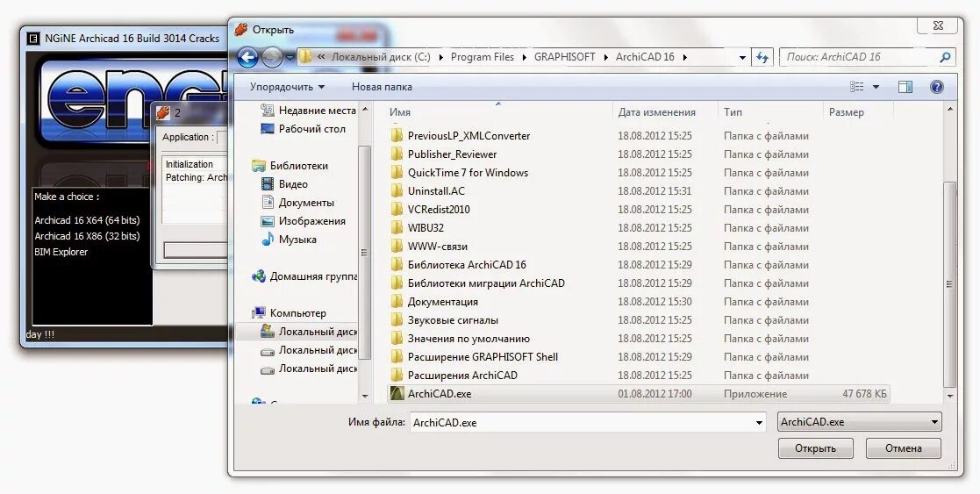
Task: Click Локальный диск (C:) in breadcrumb
Action: 381,57
